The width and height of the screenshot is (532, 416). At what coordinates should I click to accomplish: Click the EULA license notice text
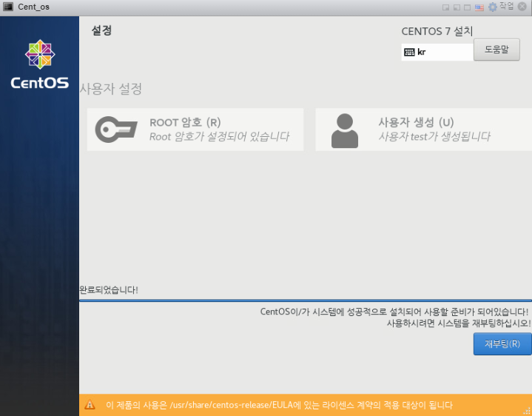click(x=279, y=405)
